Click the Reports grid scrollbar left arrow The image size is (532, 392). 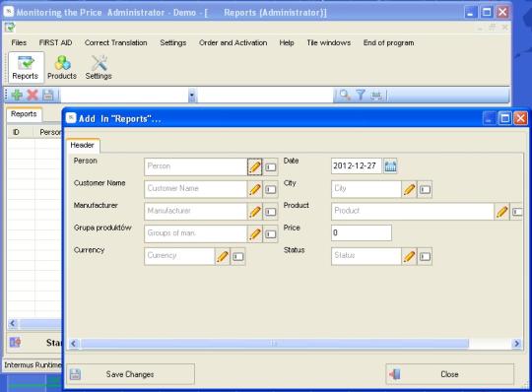click(13, 324)
